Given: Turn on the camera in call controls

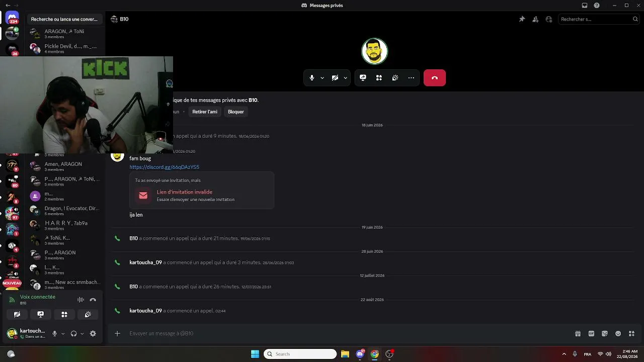Looking at the screenshot, I should click(335, 78).
